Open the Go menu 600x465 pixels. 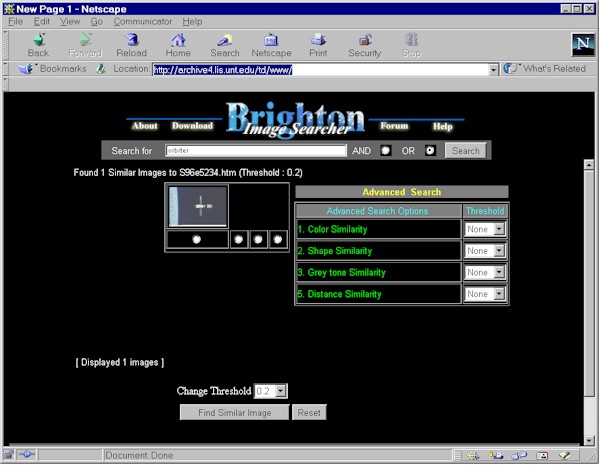point(96,21)
